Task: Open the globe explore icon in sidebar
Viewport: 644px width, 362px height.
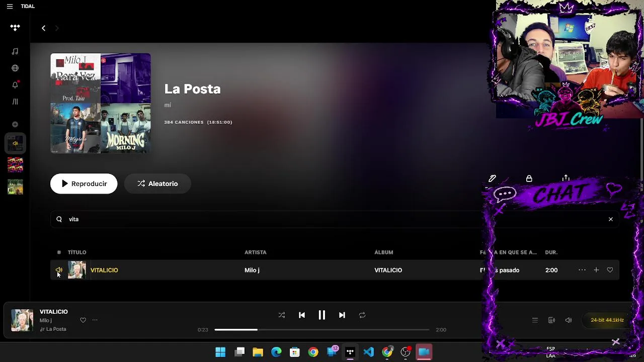Action: [15, 68]
